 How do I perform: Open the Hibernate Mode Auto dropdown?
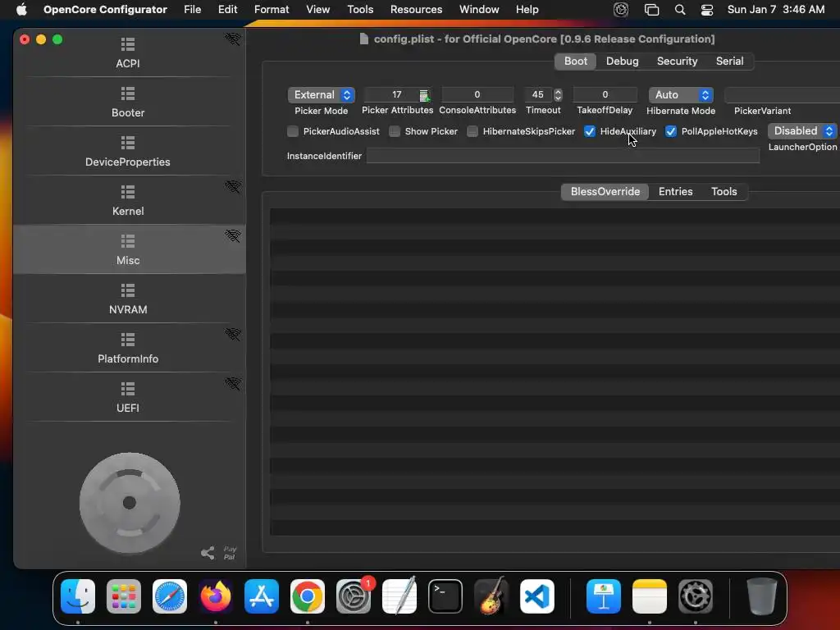(x=681, y=95)
